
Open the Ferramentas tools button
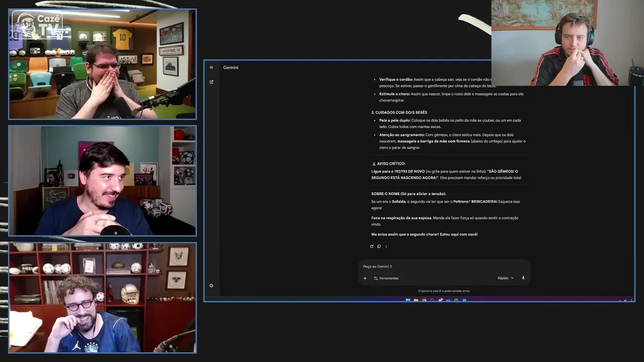pyautogui.click(x=386, y=278)
